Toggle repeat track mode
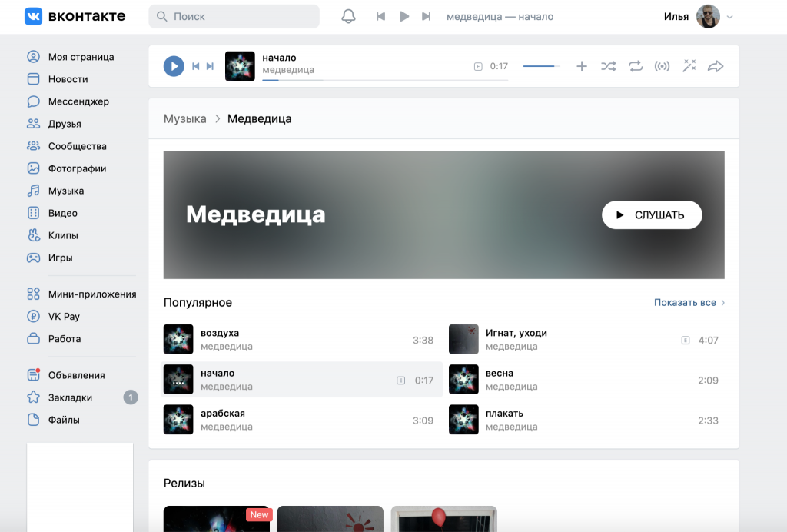 [x=636, y=66]
